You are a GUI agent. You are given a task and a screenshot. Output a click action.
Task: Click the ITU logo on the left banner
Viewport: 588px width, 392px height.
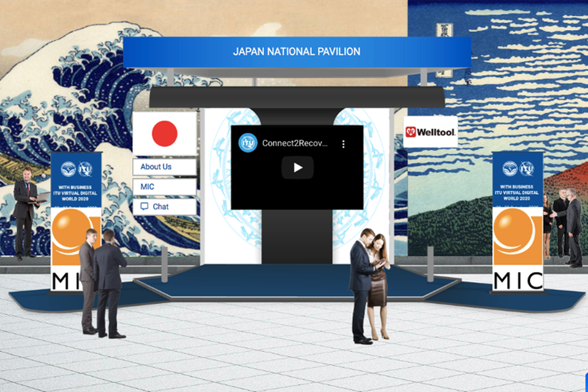pyautogui.click(x=85, y=169)
